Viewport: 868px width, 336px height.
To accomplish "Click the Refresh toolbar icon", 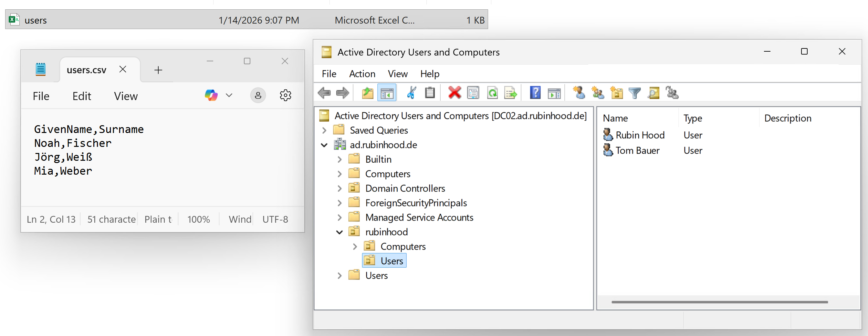I will (x=492, y=93).
